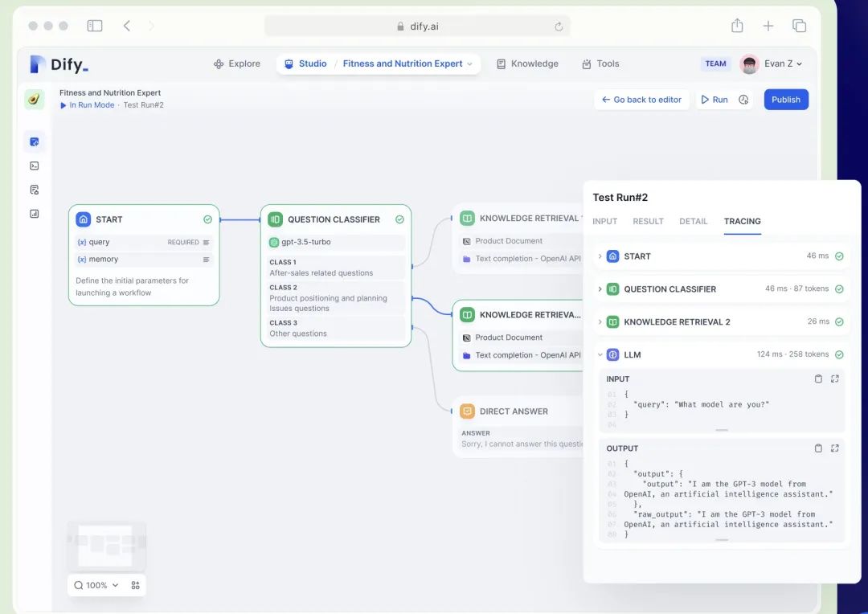This screenshot has height=614, width=868.
Task: Toggle the browser sidebar panel icon
Action: click(95, 26)
